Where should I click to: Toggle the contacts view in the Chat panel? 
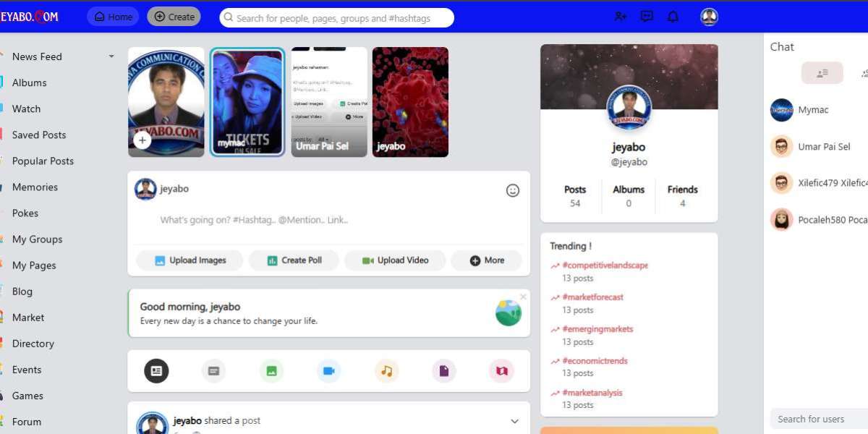click(822, 72)
